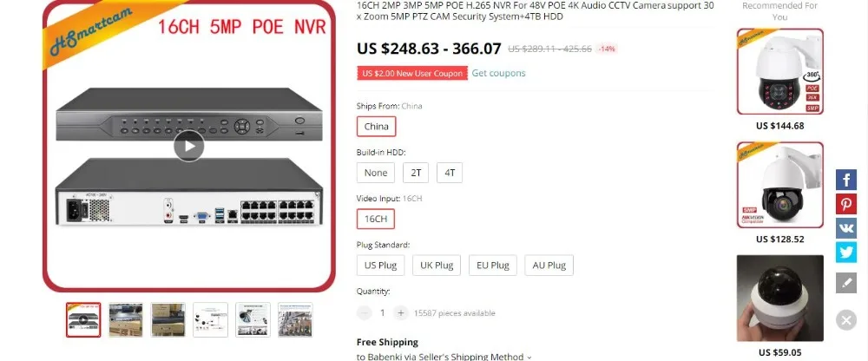Open the Get coupons link
Viewport: 868px width, 361px height.
click(498, 73)
